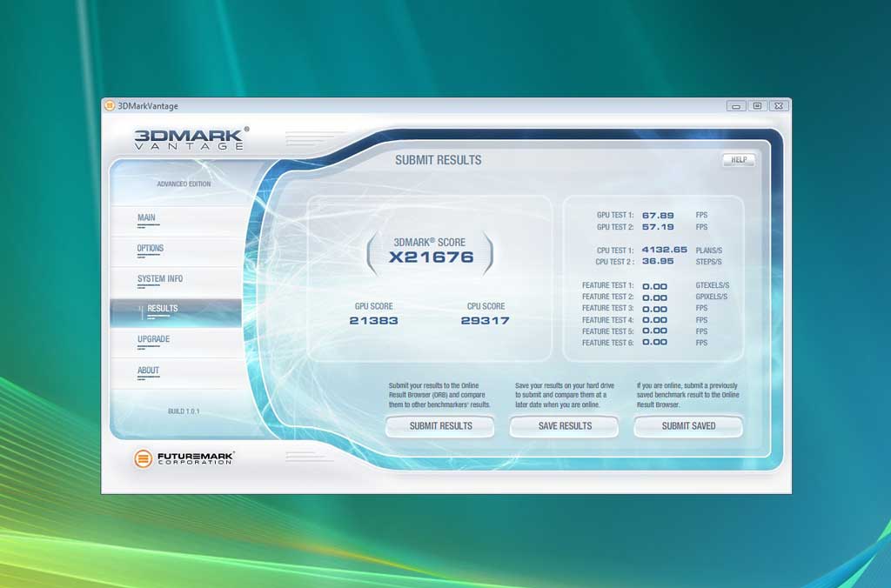Click the GTEXELS/S unit label
The width and height of the screenshot is (891, 588).
tap(712, 286)
